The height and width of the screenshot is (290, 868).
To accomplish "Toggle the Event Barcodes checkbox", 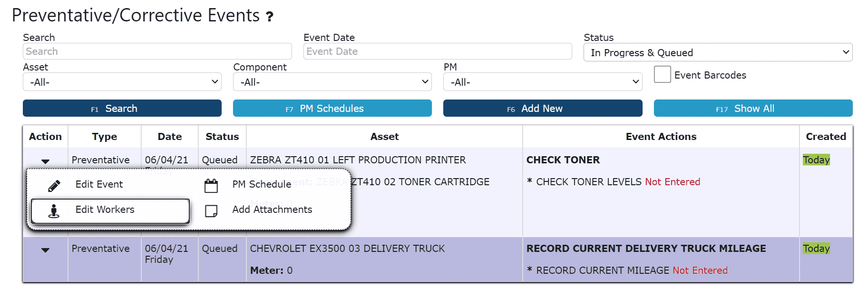I will [662, 74].
